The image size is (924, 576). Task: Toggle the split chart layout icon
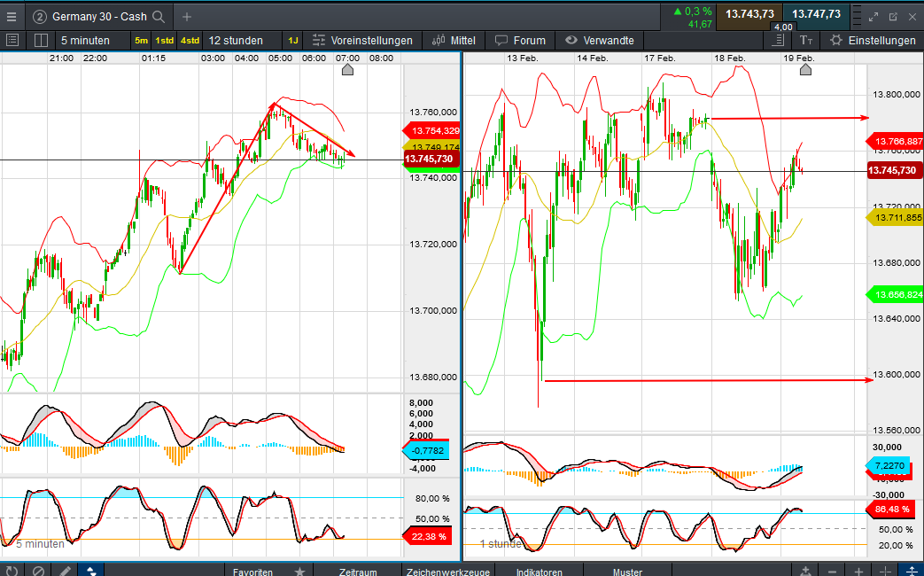coord(41,40)
